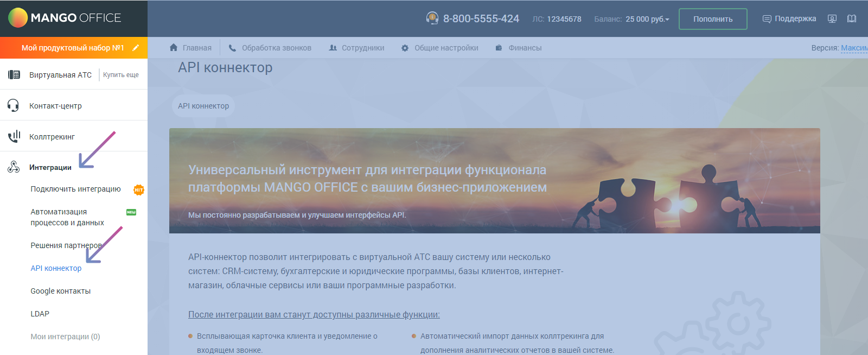This screenshot has width=868, height=355.
Task: Collapse the Интеграции sidebar section
Action: (50, 167)
